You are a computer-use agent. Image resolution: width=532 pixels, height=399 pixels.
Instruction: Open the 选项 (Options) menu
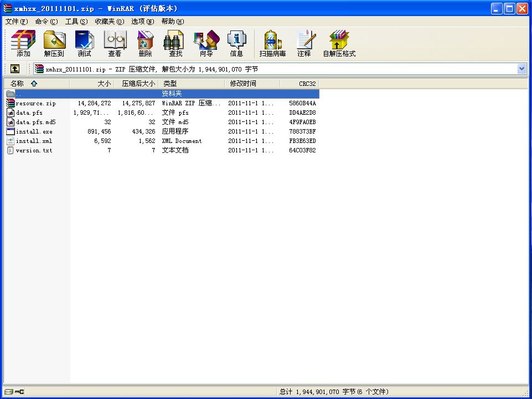click(x=142, y=22)
